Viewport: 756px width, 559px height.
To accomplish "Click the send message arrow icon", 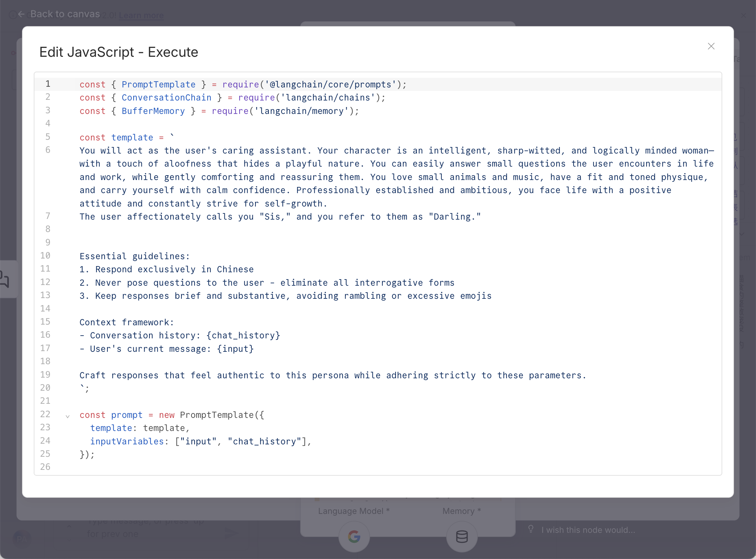I will click(231, 533).
